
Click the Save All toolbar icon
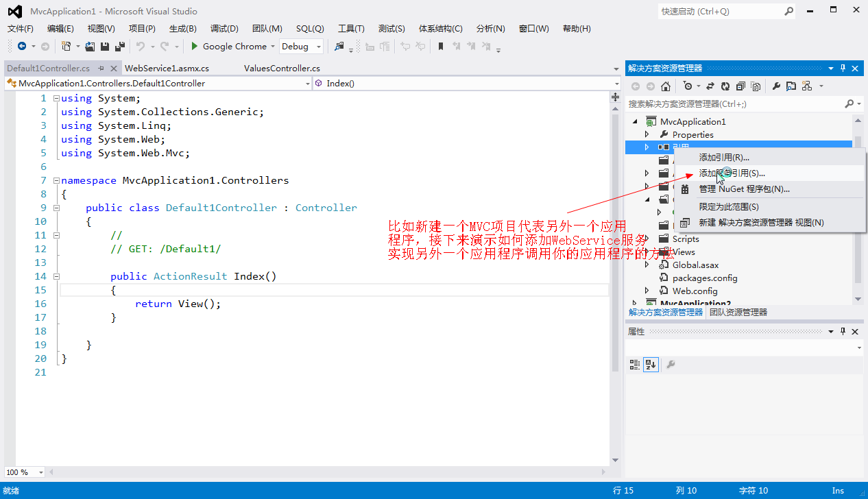pyautogui.click(x=120, y=47)
